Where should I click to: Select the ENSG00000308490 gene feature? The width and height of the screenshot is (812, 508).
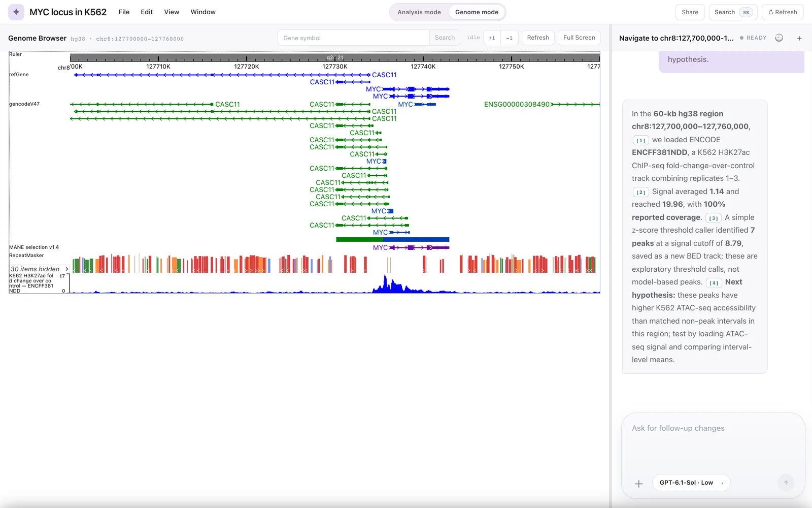pos(542,104)
